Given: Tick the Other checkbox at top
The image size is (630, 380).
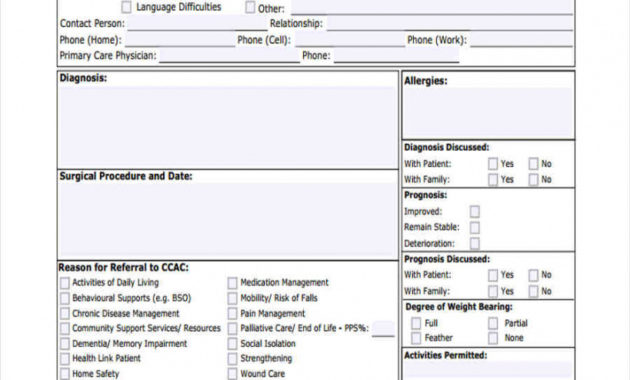Looking at the screenshot, I should click(x=250, y=7).
